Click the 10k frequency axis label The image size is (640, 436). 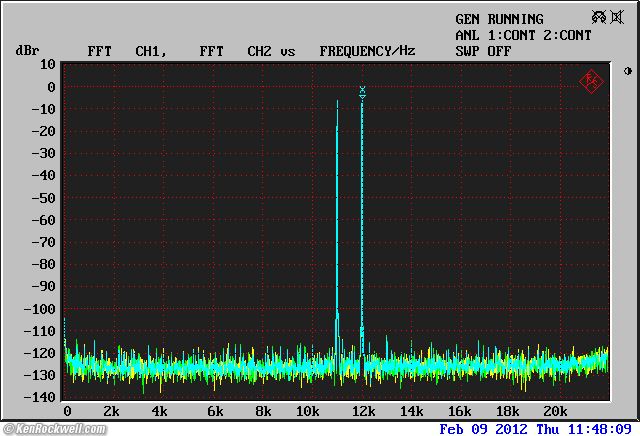pyautogui.click(x=308, y=412)
